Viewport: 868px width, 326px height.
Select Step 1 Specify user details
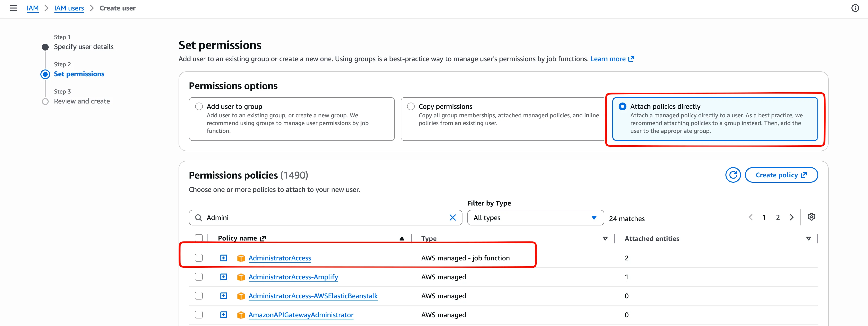point(84,47)
